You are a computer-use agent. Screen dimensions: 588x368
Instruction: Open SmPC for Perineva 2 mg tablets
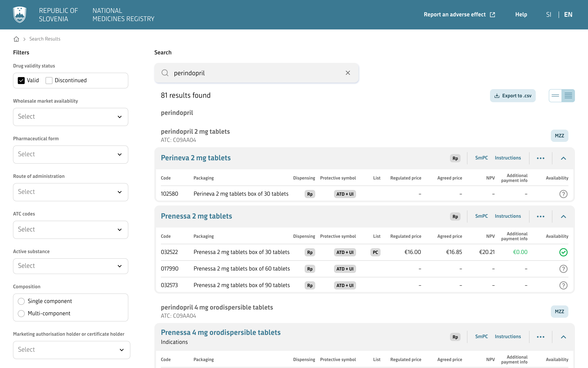[481, 158]
